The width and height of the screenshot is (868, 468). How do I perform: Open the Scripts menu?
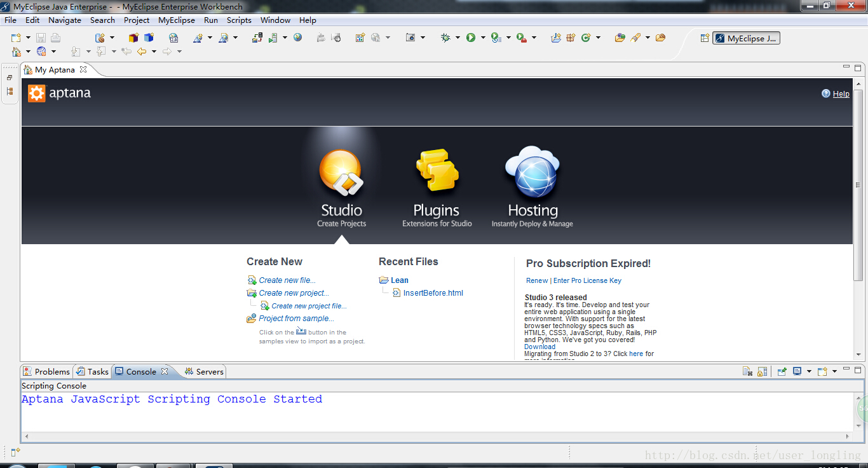pyautogui.click(x=239, y=20)
